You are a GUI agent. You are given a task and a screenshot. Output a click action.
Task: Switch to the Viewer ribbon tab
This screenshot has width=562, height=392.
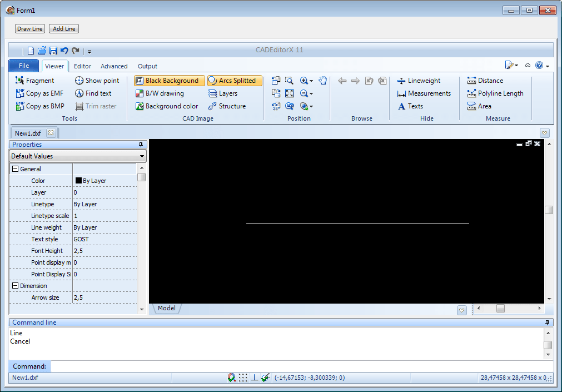[54, 66]
